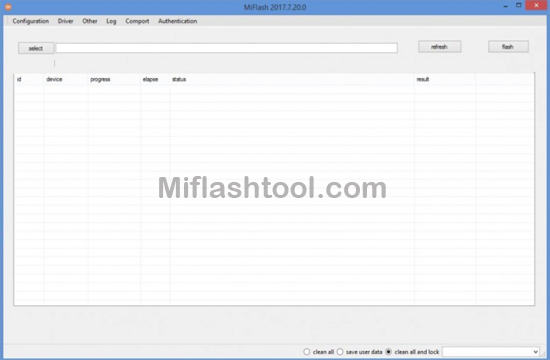550x360 pixels.
Task: Select the clean all and lock option
Action: click(412, 352)
